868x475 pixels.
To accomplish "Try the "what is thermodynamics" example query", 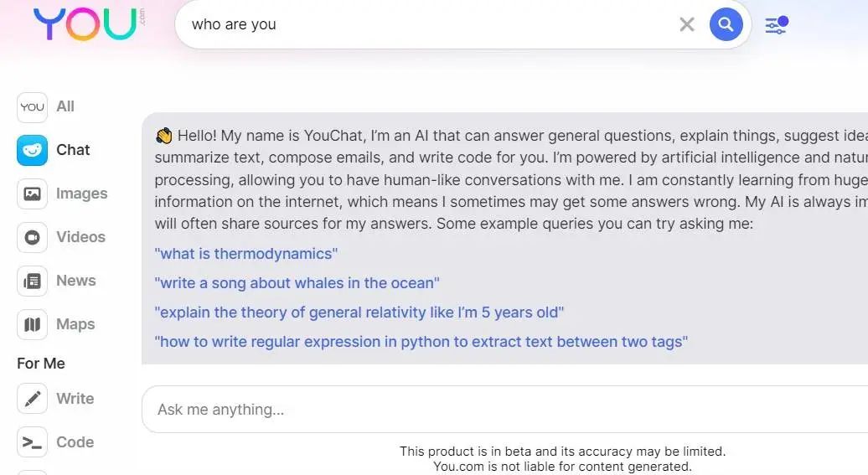I will [x=246, y=254].
